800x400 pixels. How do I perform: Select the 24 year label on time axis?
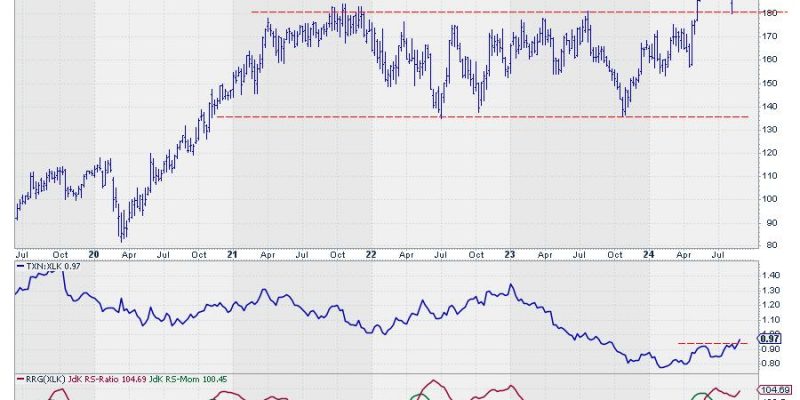tap(648, 254)
